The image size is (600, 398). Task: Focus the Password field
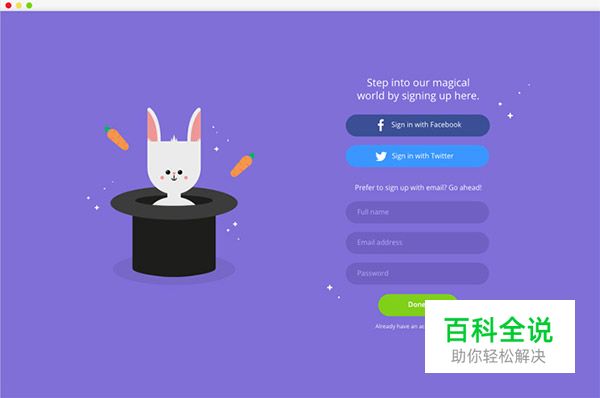417,273
